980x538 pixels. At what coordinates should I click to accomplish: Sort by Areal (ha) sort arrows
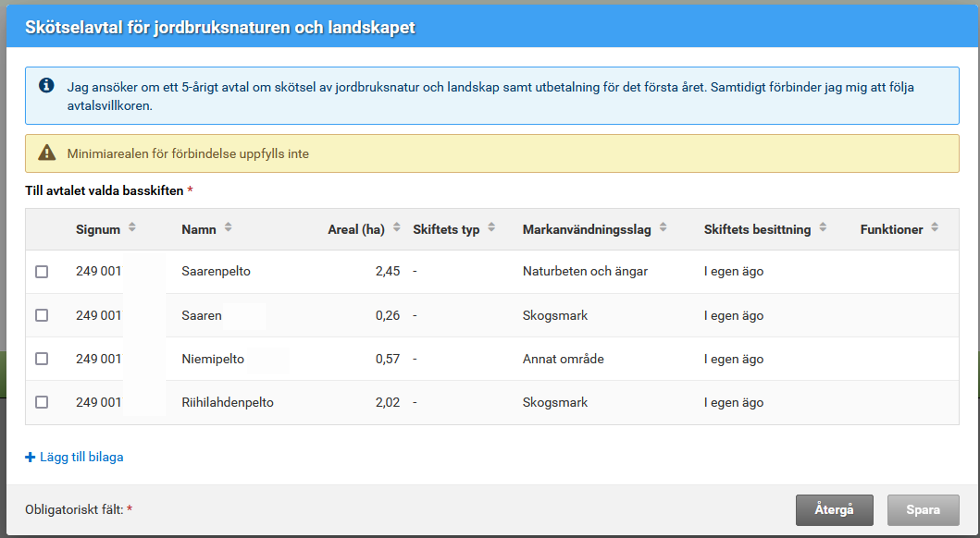click(x=396, y=227)
